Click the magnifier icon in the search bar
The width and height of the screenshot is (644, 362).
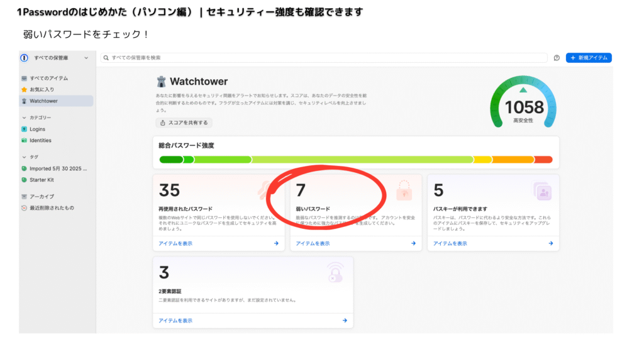click(x=106, y=58)
